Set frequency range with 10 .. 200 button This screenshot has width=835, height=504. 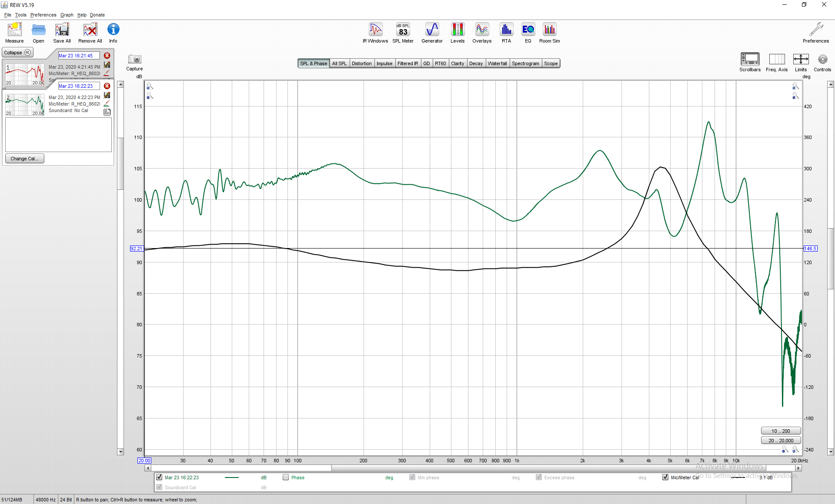point(781,431)
